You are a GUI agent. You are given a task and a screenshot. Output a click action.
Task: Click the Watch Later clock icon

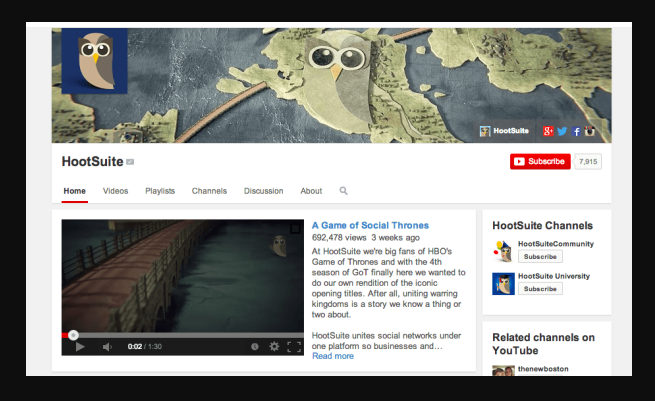[254, 346]
